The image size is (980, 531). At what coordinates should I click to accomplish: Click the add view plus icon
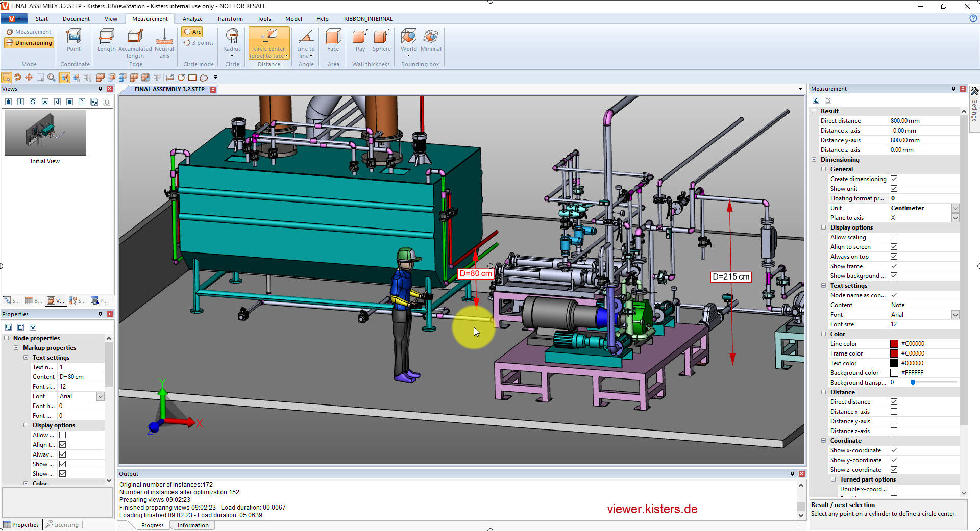coord(20,102)
